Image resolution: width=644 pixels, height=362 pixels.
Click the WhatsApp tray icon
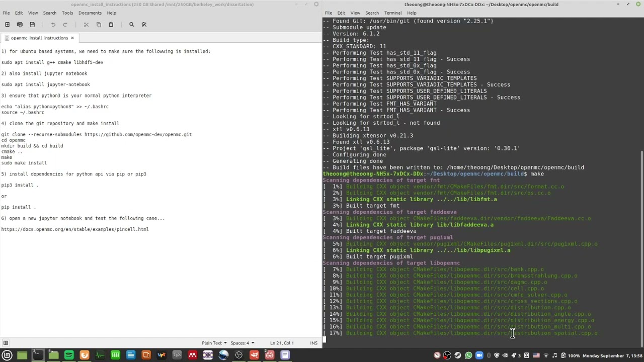tap(468, 355)
